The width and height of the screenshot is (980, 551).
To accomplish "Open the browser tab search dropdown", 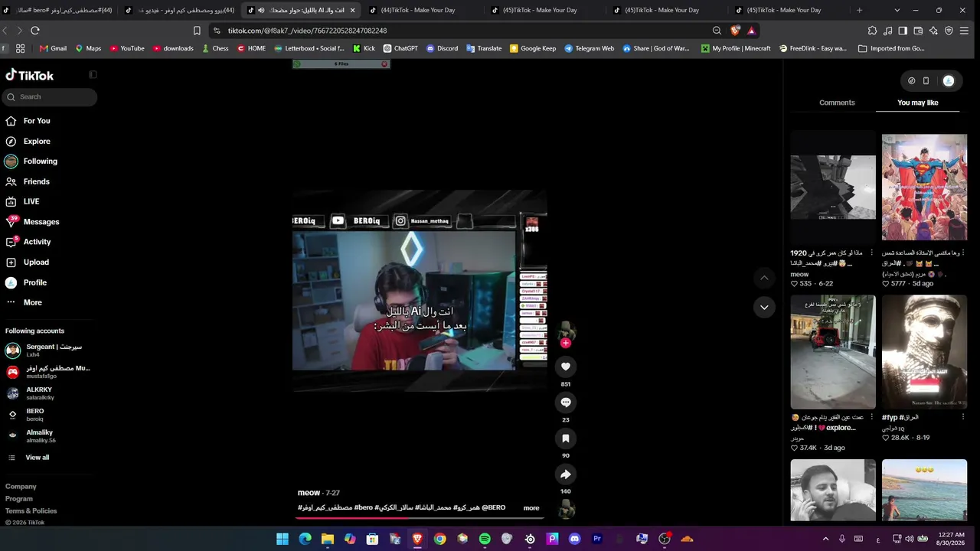I will click(897, 10).
